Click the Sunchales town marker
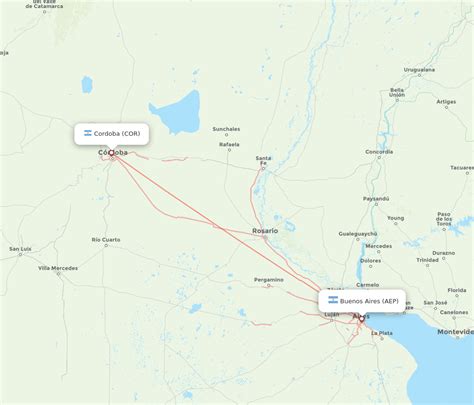Image resolution: width=474 pixels, height=405 pixels. pyautogui.click(x=226, y=135)
